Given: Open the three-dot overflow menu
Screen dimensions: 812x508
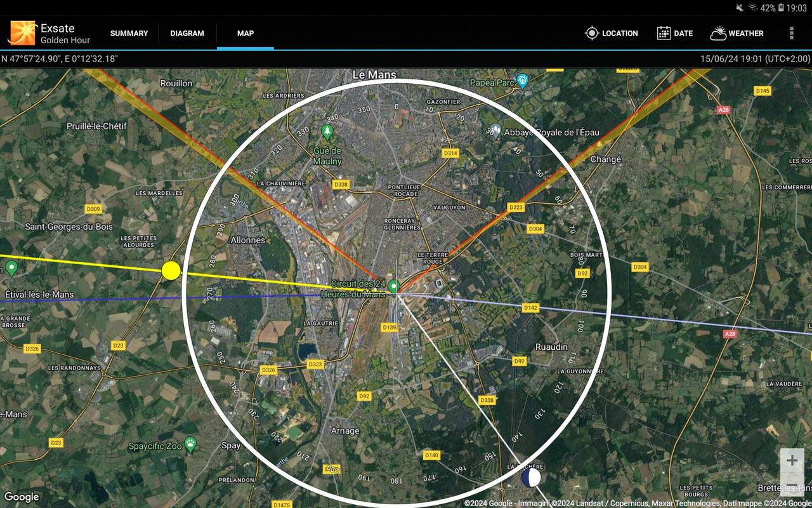Looking at the screenshot, I should [x=791, y=33].
